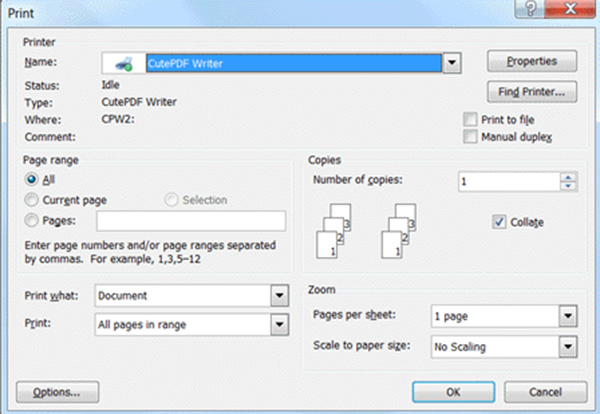Click the No Scaling combo box value
600x414 pixels.
(x=460, y=347)
